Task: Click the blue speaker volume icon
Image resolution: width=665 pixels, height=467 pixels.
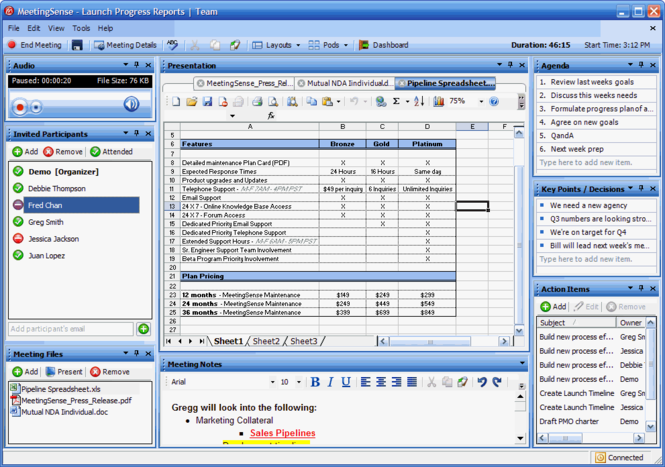Action: tap(131, 104)
